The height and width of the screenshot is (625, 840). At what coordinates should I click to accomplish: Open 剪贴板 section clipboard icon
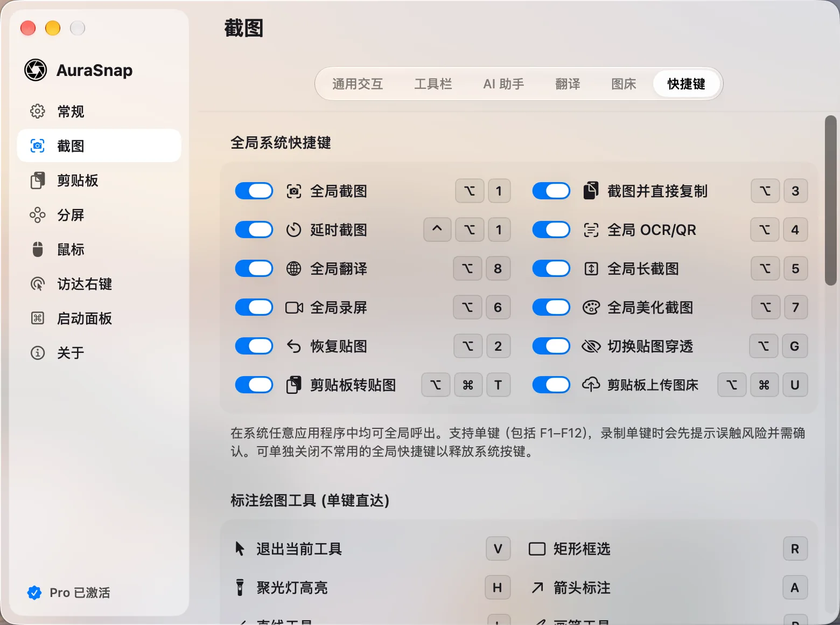(37, 180)
